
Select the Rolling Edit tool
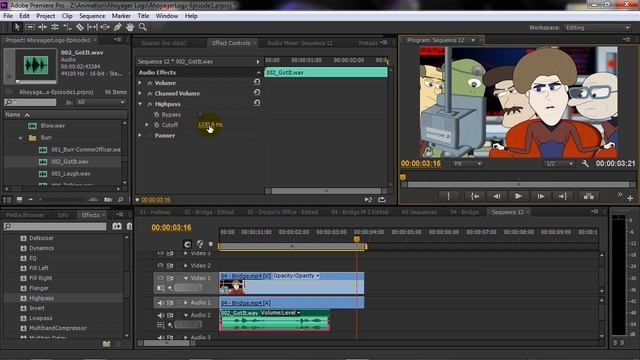pos(55,27)
